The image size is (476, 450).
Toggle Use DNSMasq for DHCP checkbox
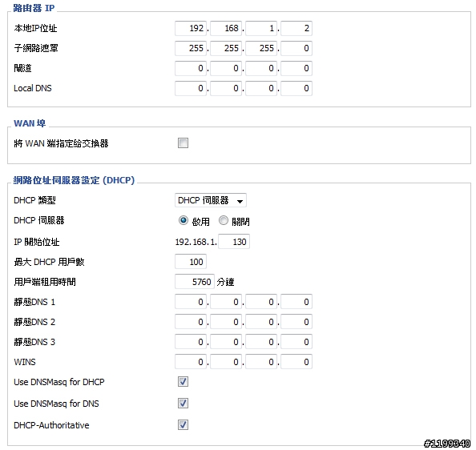point(183,381)
